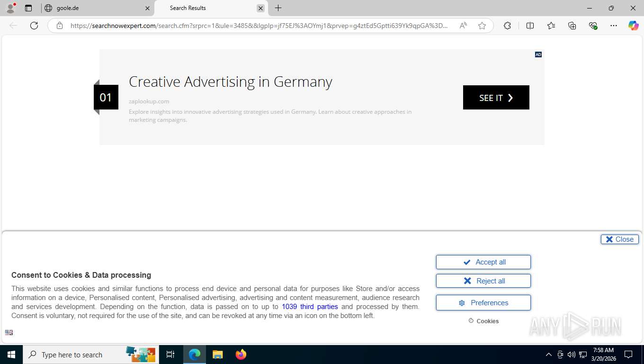
Task: Open Microsoft Edge from the taskbar
Action: 195,355
